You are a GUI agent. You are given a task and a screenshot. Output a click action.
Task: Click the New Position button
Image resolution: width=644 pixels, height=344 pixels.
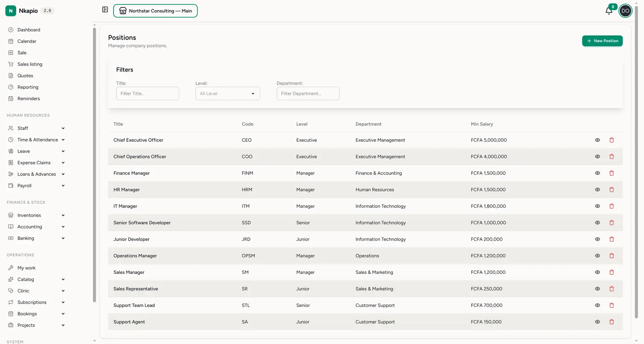pos(602,41)
